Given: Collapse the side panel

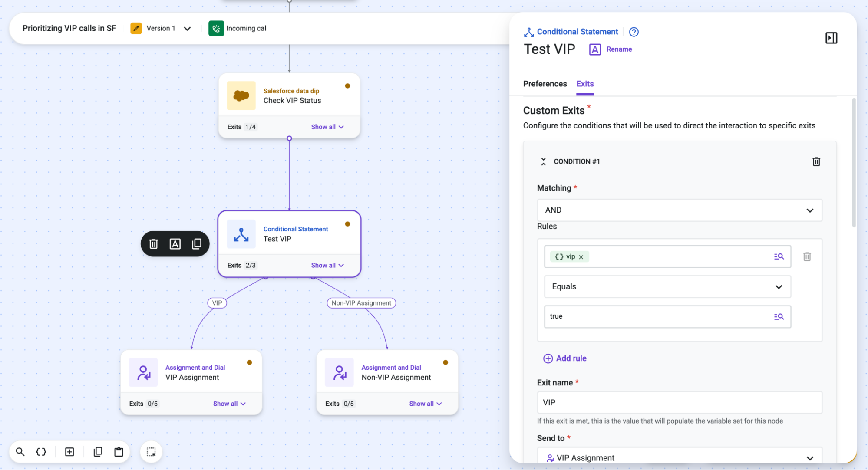Looking at the screenshot, I should point(831,38).
